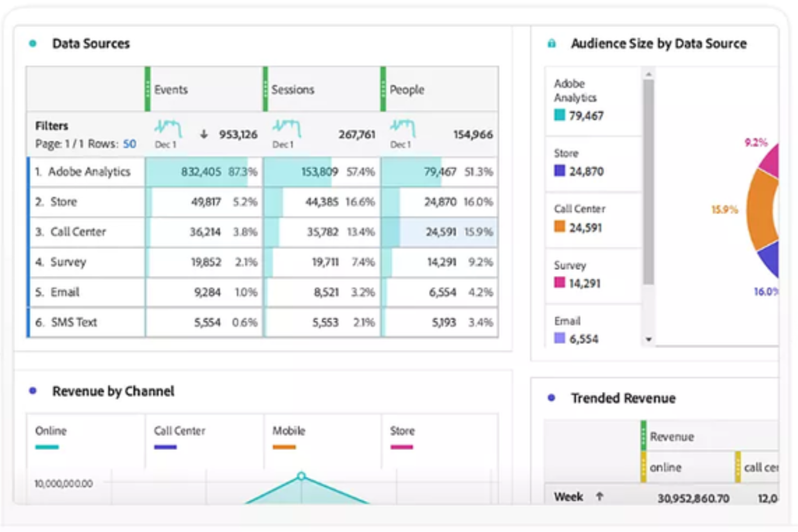Expand the Filters section in Data Sources
The height and width of the screenshot is (532, 798).
pyautogui.click(x=51, y=126)
